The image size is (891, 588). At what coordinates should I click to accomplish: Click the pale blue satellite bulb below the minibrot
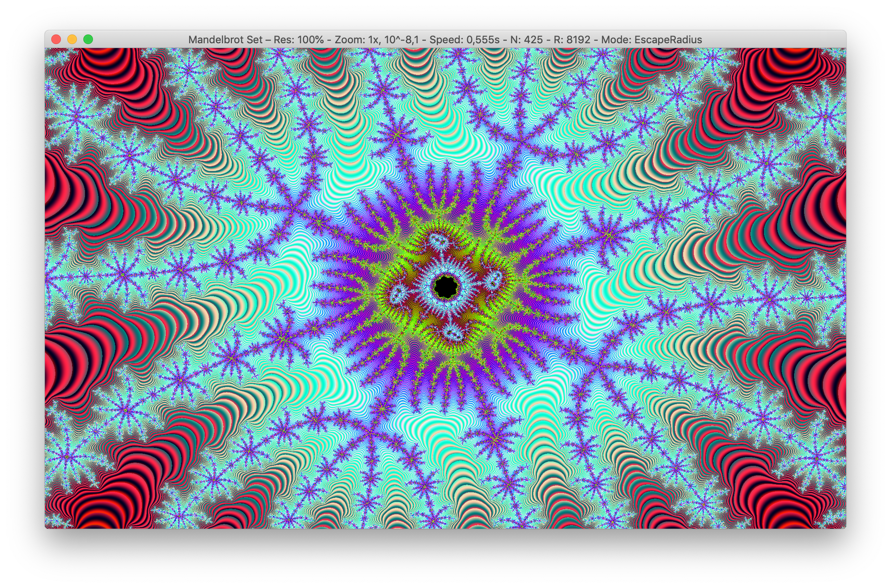tap(453, 333)
